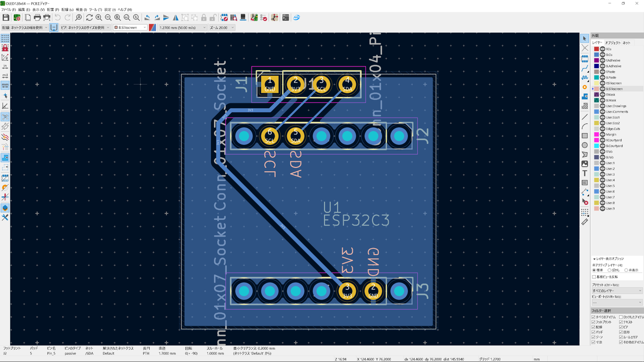
Task: Open the 表示 (V) menu
Action: [39, 10]
